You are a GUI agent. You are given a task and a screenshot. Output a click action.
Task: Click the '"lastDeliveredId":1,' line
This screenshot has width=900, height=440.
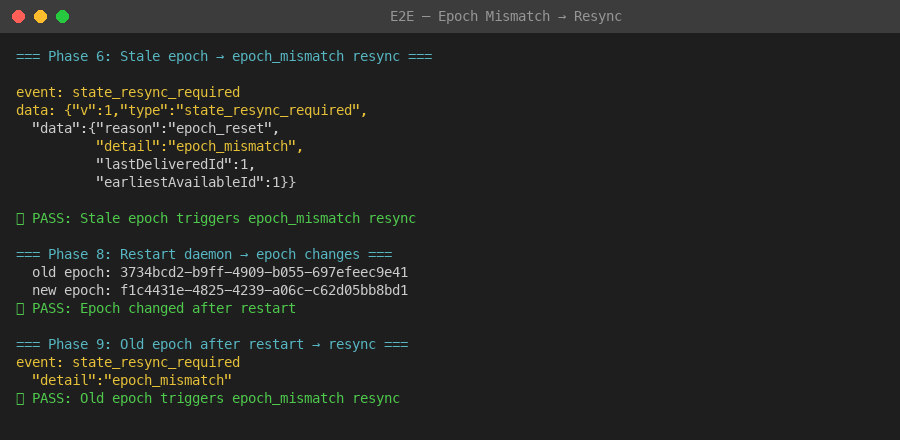(x=176, y=164)
